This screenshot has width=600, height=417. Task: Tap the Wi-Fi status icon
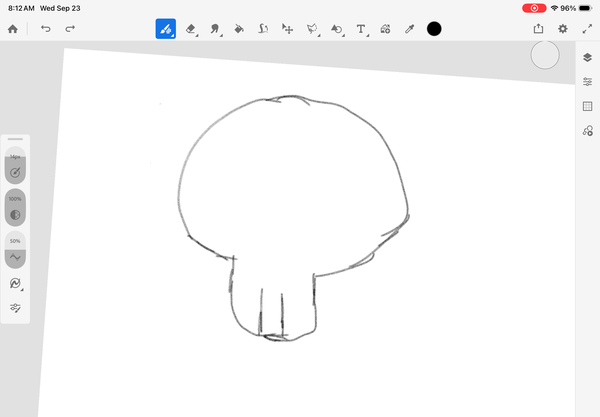tap(554, 8)
